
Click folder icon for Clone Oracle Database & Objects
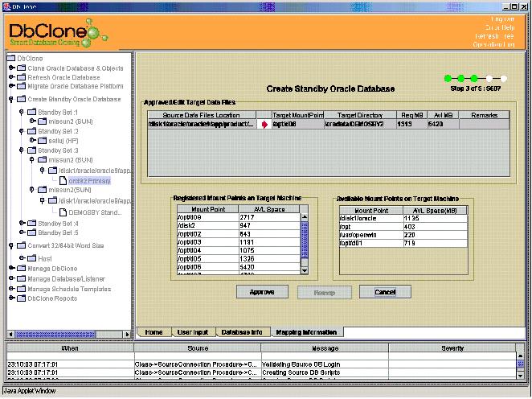22,68
